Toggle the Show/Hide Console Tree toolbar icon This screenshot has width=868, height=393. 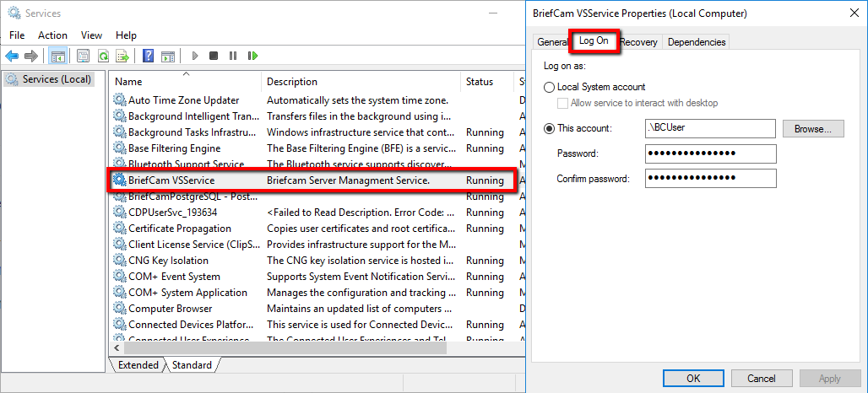point(57,56)
